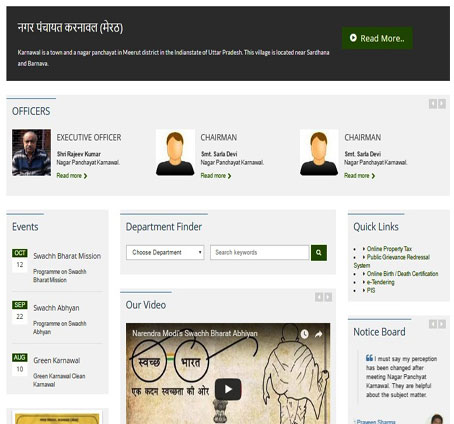This screenshot has height=424, width=454.
Task: Click the Watch later clock icon on video
Action: [x=304, y=334]
